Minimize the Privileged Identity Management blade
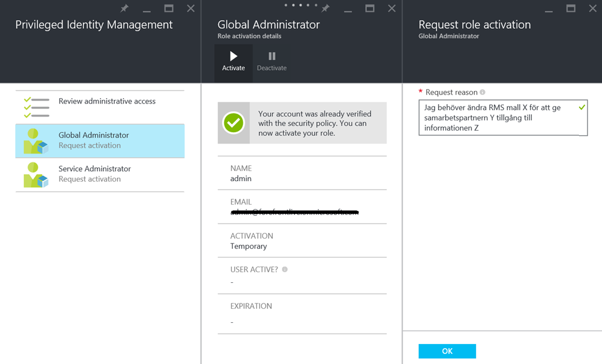The width and height of the screenshot is (602, 364). point(146,9)
